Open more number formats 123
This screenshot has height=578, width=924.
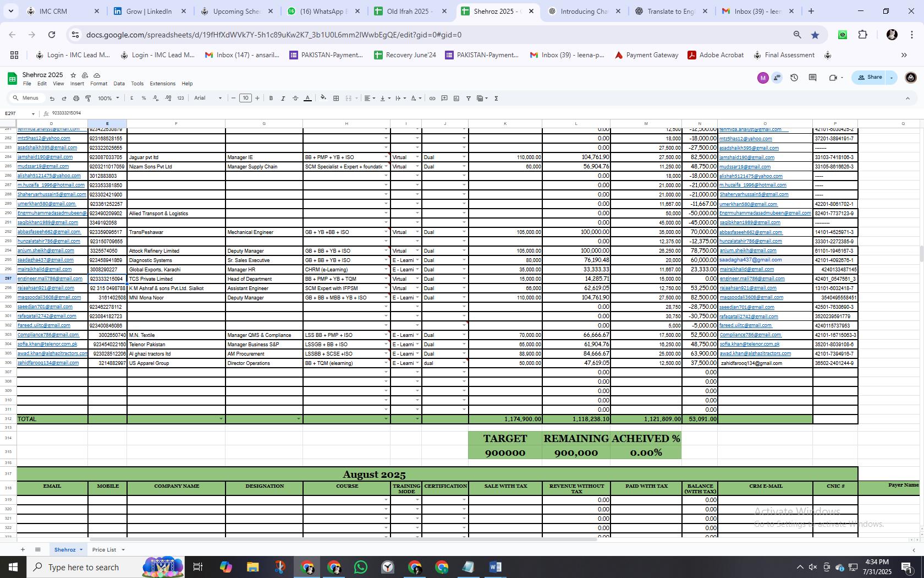pos(180,99)
